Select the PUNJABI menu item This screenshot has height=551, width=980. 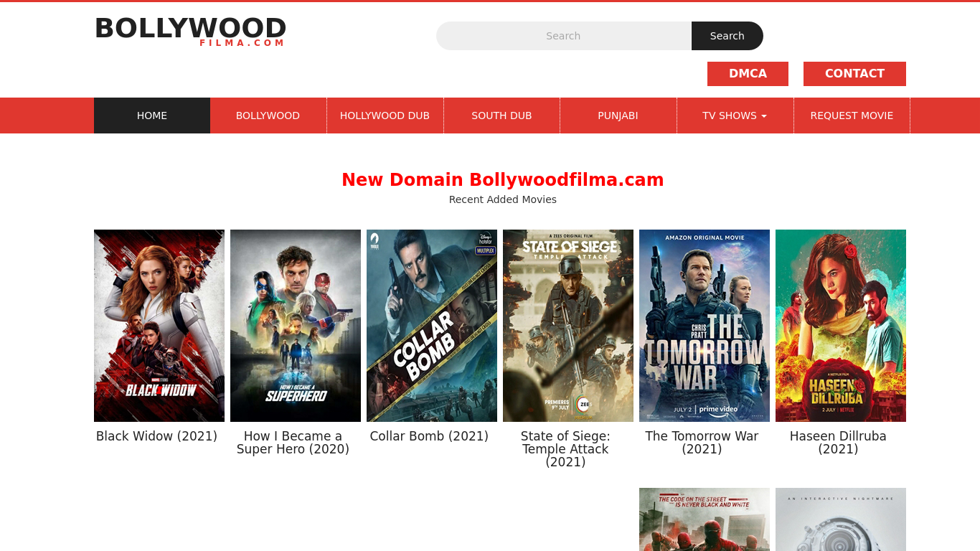(x=618, y=116)
